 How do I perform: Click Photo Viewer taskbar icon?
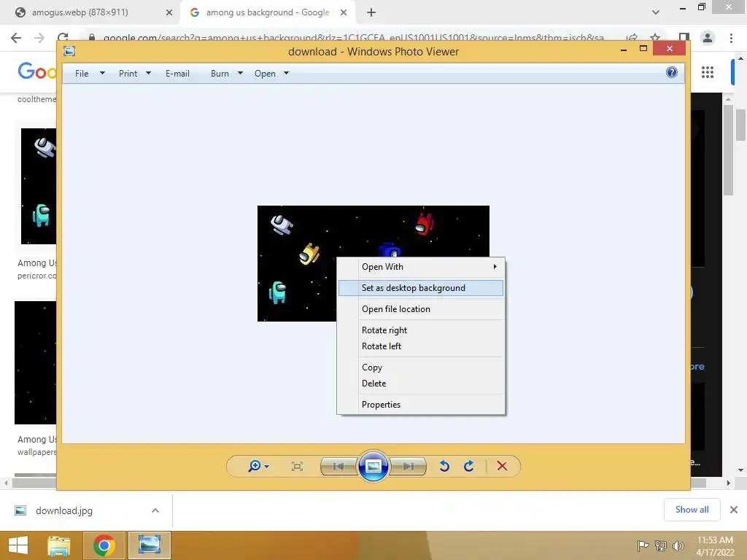[149, 545]
